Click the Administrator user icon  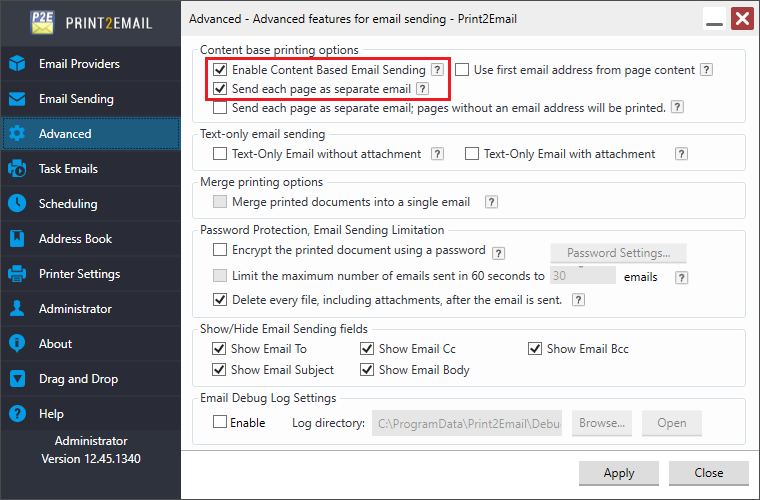17,309
